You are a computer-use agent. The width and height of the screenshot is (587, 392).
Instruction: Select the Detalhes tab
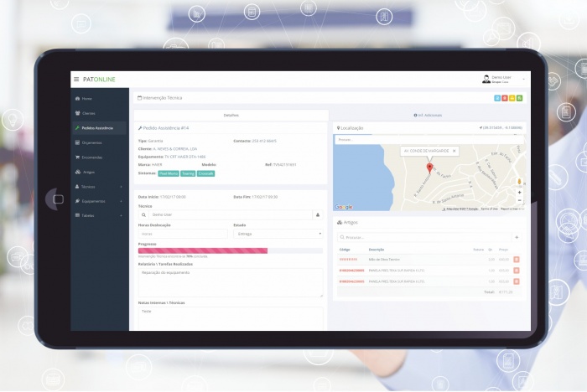[231, 115]
